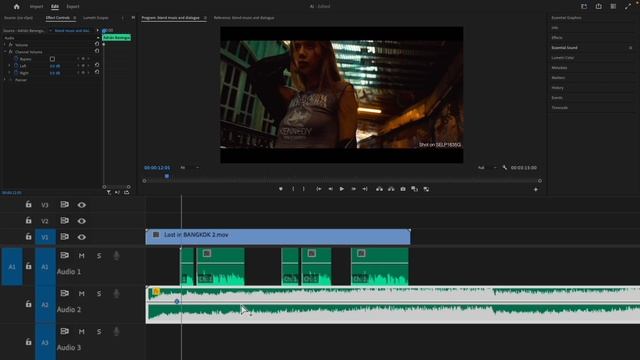Expand the Right channel property

pyautogui.click(x=9, y=73)
